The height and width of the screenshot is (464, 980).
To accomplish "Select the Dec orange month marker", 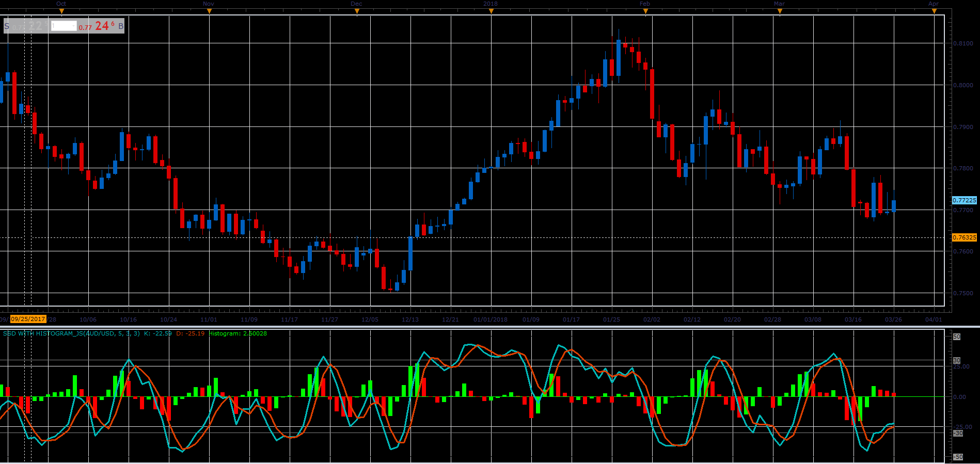I will coord(357,11).
